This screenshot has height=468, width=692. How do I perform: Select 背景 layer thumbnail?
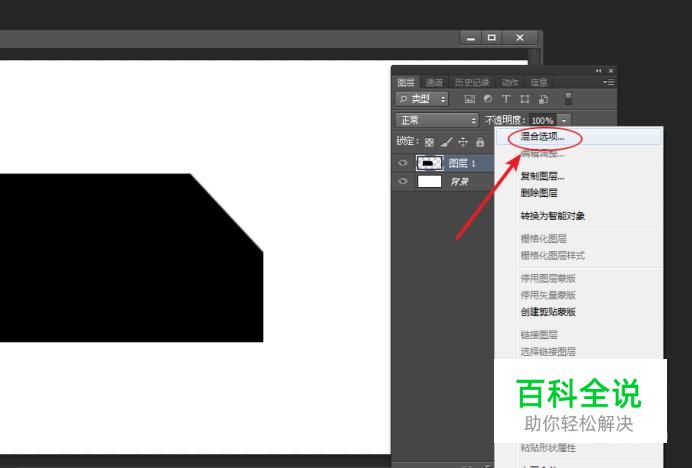[x=429, y=181]
